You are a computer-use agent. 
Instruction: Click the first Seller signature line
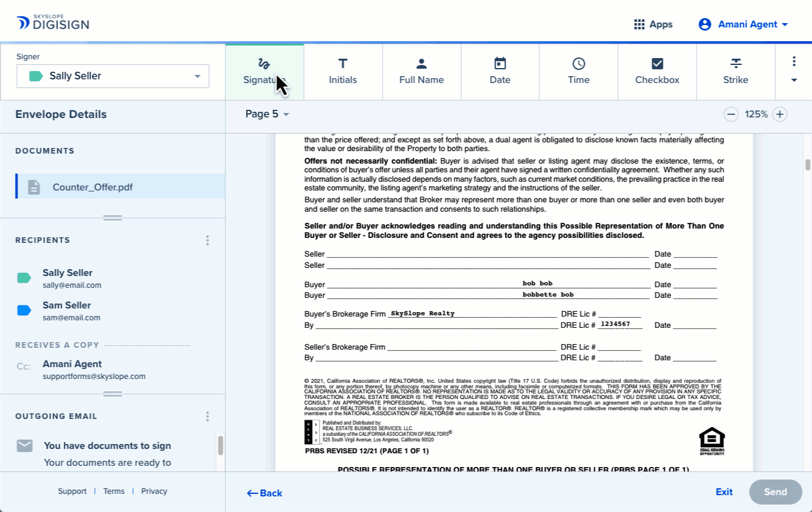pos(487,254)
